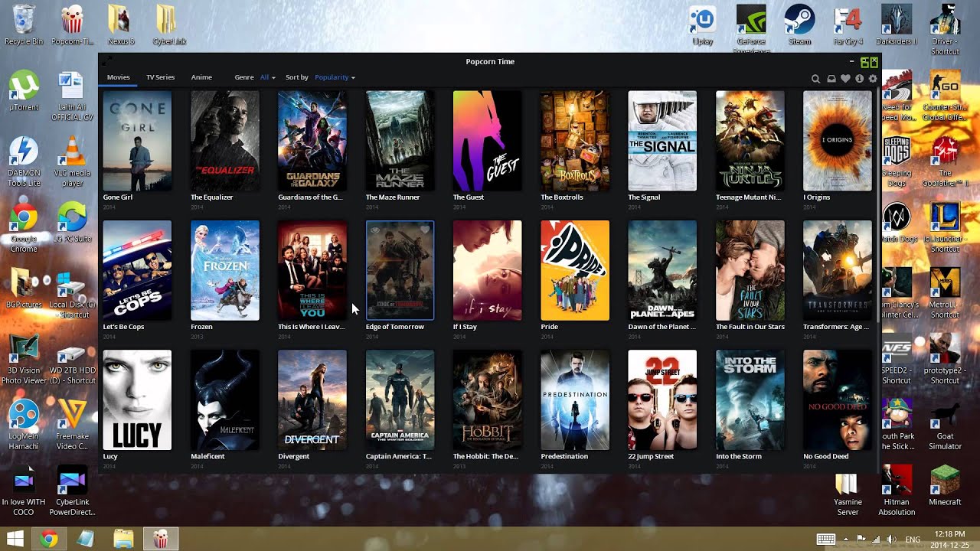
Task: Select the Minecraft desktop icon
Action: [945, 485]
